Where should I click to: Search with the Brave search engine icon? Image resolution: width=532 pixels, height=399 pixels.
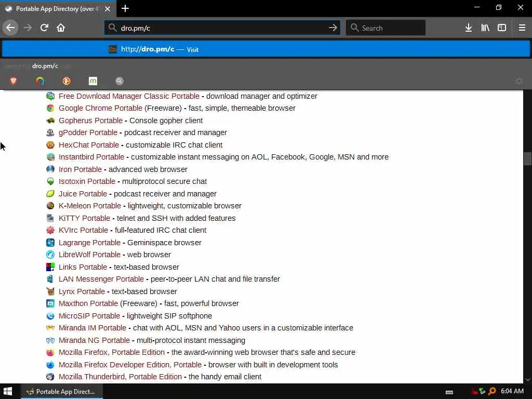(14, 81)
